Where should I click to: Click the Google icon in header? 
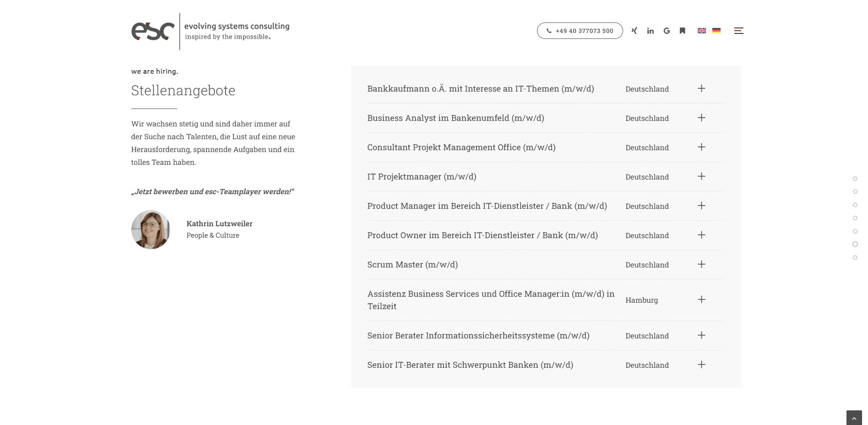[x=667, y=31]
